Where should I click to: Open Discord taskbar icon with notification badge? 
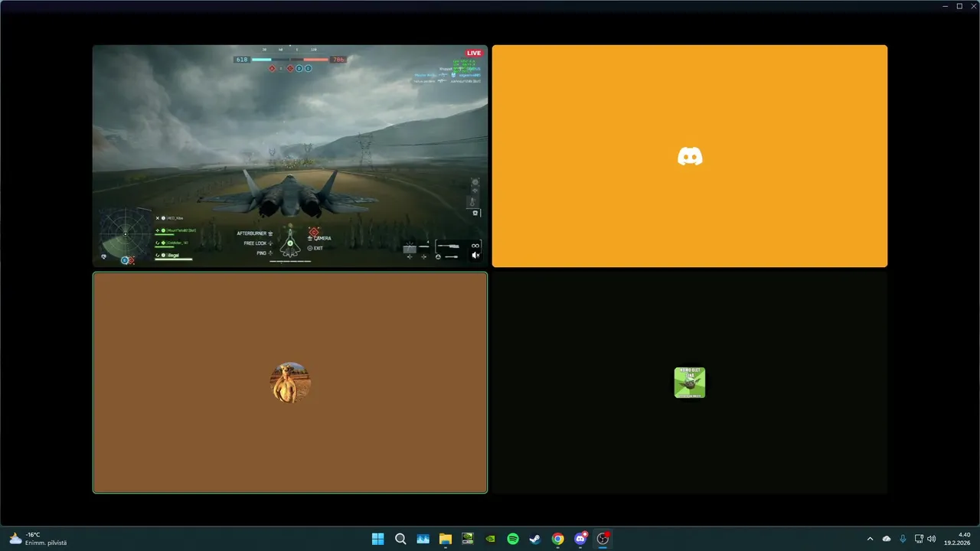pos(580,539)
